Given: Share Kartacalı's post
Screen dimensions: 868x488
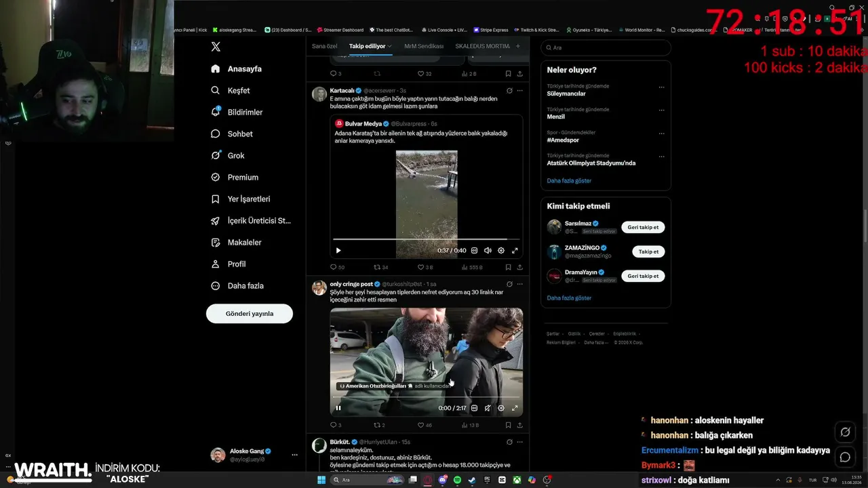Looking at the screenshot, I should (520, 267).
